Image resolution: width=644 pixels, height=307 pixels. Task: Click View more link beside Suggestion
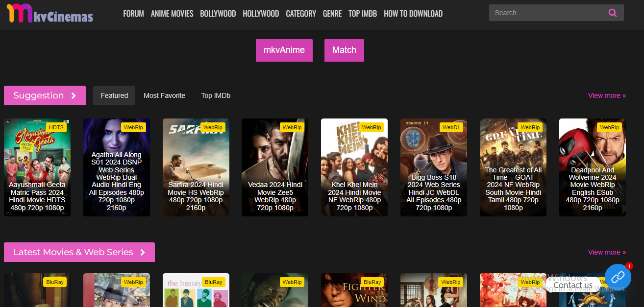click(607, 95)
